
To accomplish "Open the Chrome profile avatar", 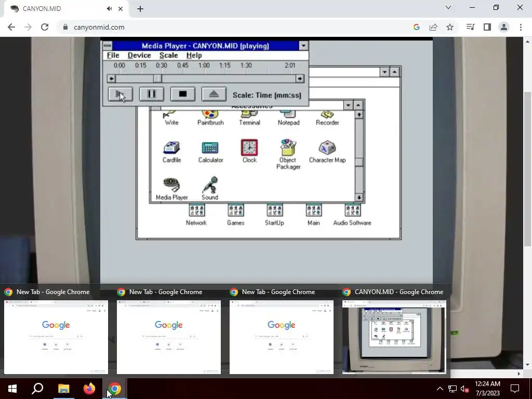I will [504, 27].
